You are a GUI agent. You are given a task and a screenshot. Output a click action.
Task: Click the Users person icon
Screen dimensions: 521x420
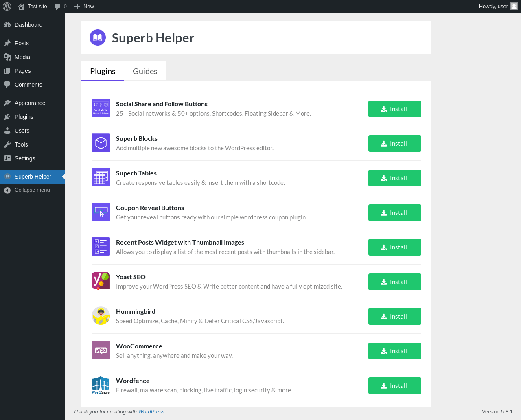click(7, 131)
